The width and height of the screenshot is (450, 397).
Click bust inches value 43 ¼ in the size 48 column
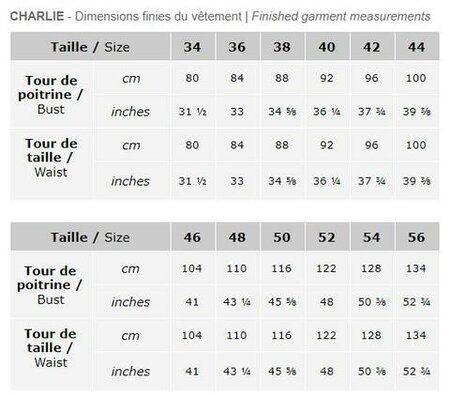click(237, 302)
